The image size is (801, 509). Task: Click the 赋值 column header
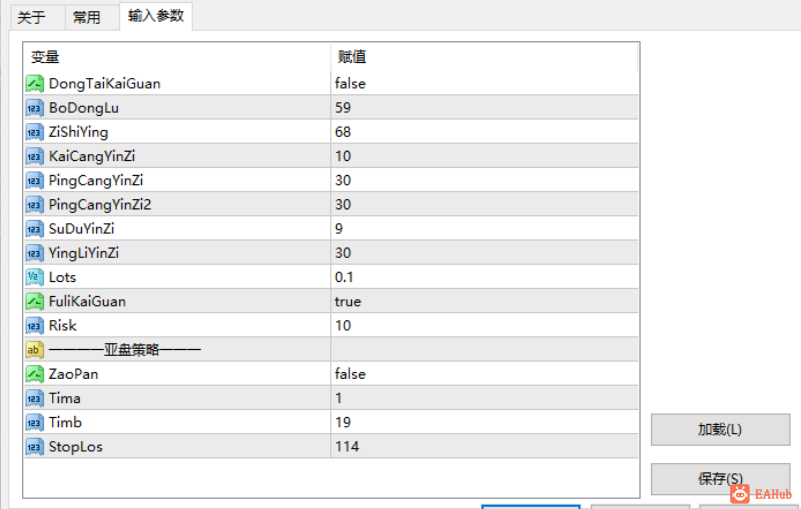coord(352,57)
